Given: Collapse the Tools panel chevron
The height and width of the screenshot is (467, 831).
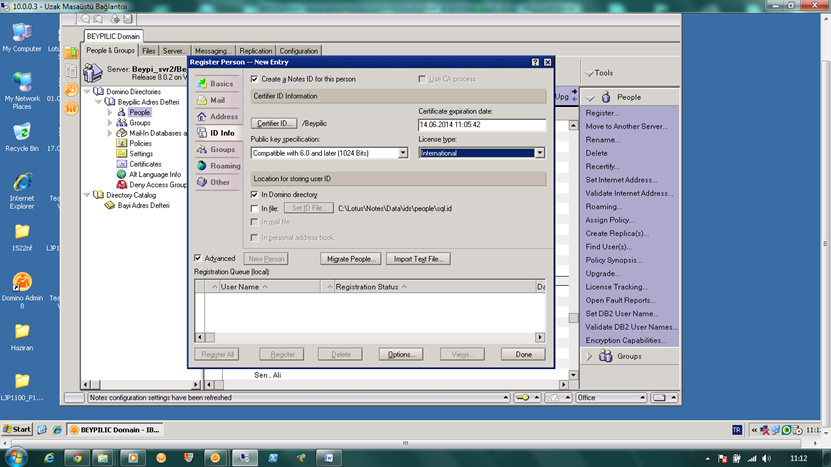Looking at the screenshot, I should click(x=589, y=73).
